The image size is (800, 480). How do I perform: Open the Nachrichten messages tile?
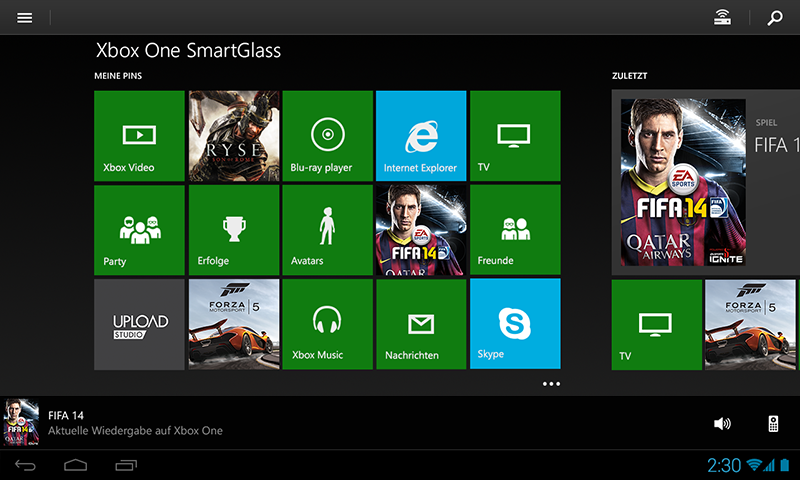coord(421,324)
